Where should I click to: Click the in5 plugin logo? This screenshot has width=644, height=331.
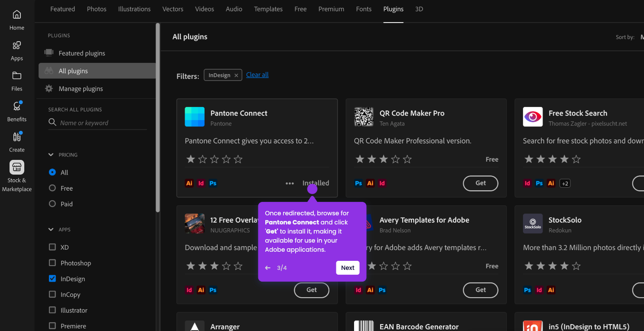(533, 326)
